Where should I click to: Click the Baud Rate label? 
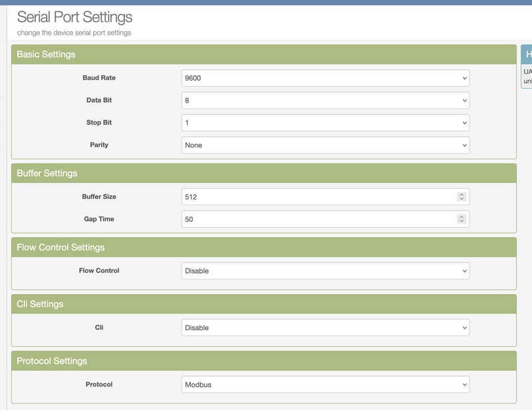[99, 78]
